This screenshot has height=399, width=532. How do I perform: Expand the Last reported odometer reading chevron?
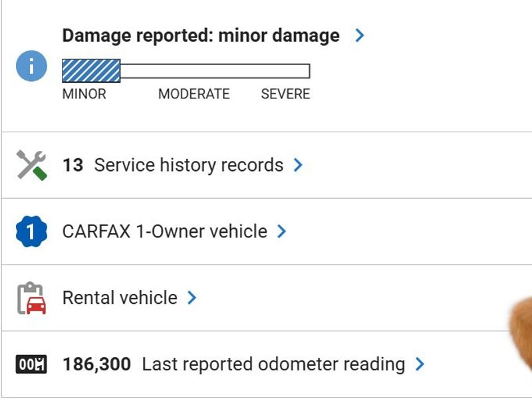tap(420, 364)
